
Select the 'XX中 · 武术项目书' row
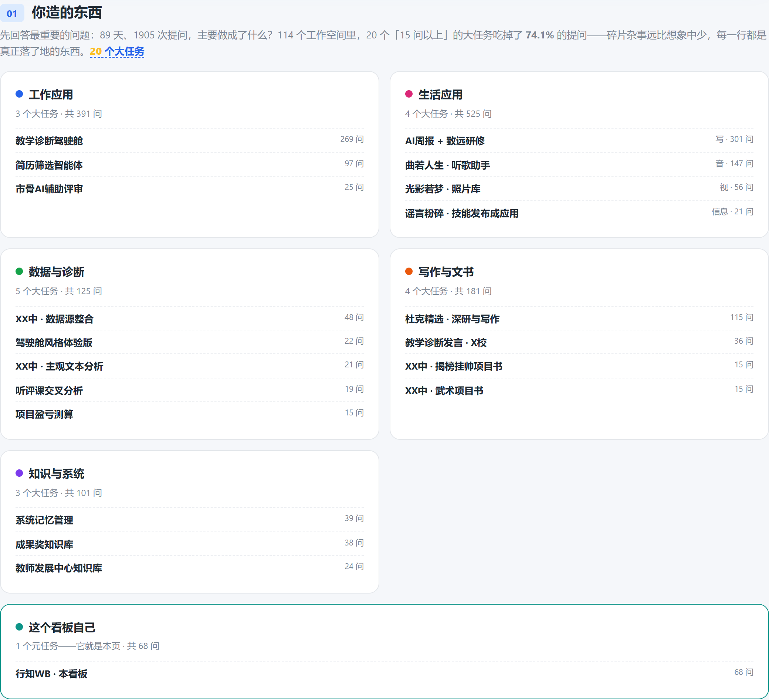tap(579, 390)
